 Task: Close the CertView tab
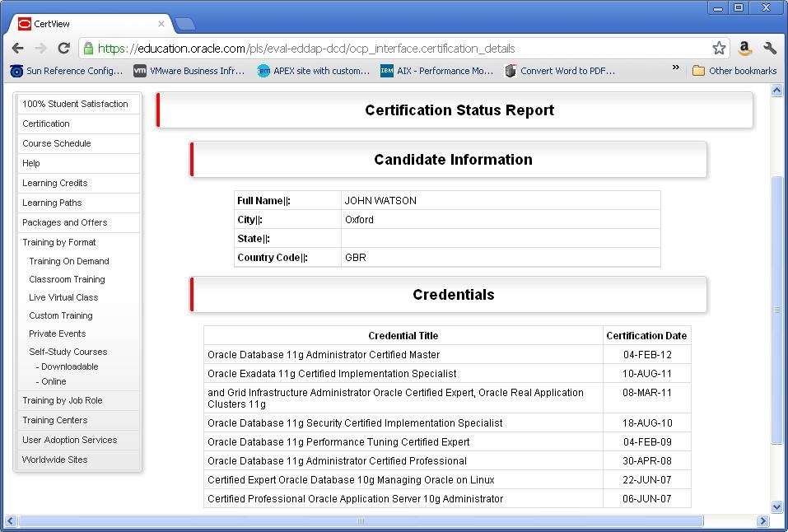coord(161,24)
